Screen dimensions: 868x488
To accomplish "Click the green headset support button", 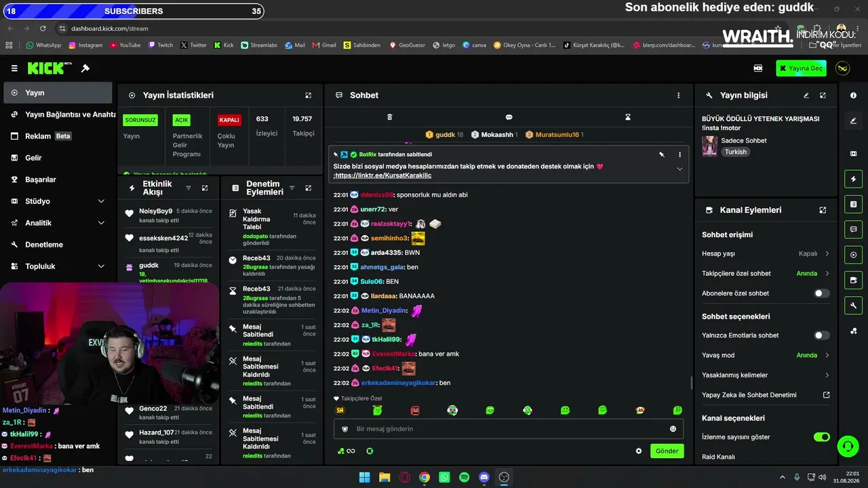I will [x=848, y=446].
